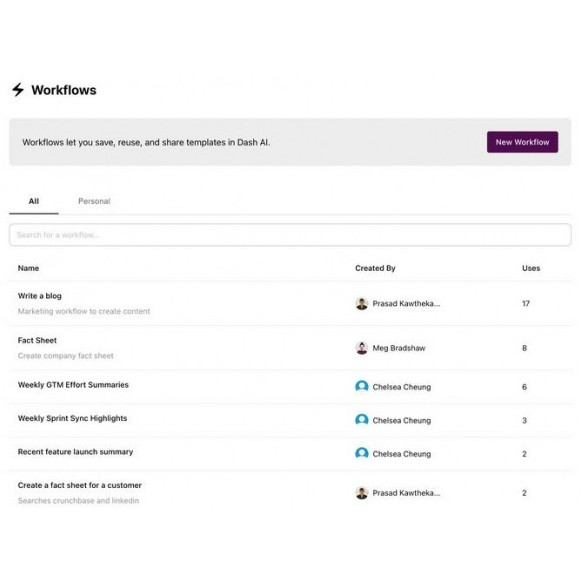Open the Write a blog workflow

[x=40, y=296]
